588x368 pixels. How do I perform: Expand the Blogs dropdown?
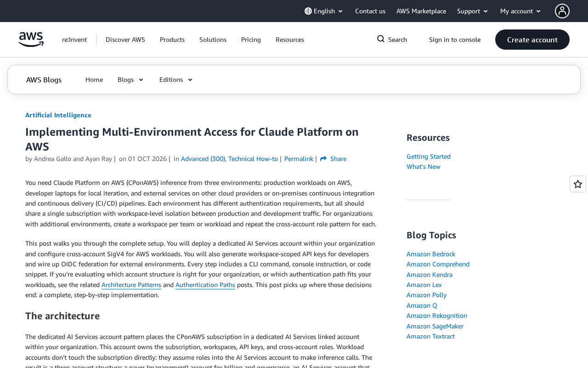pos(131,80)
